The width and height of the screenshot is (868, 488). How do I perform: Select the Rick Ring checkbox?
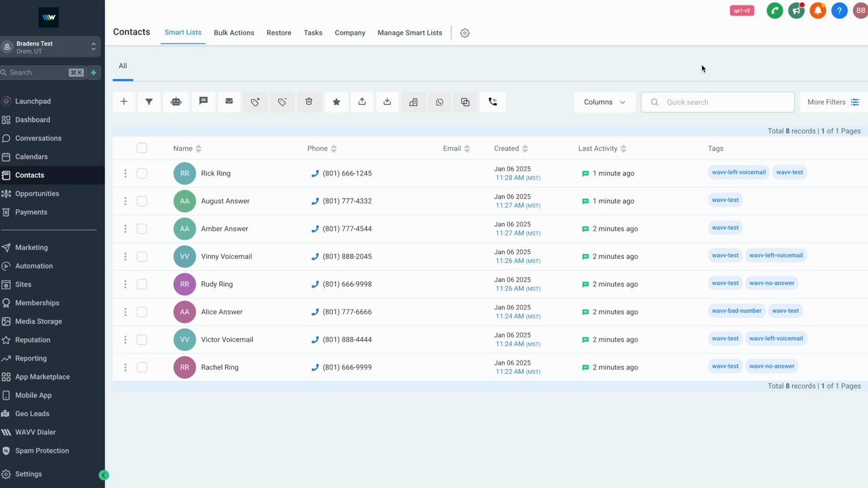point(142,174)
